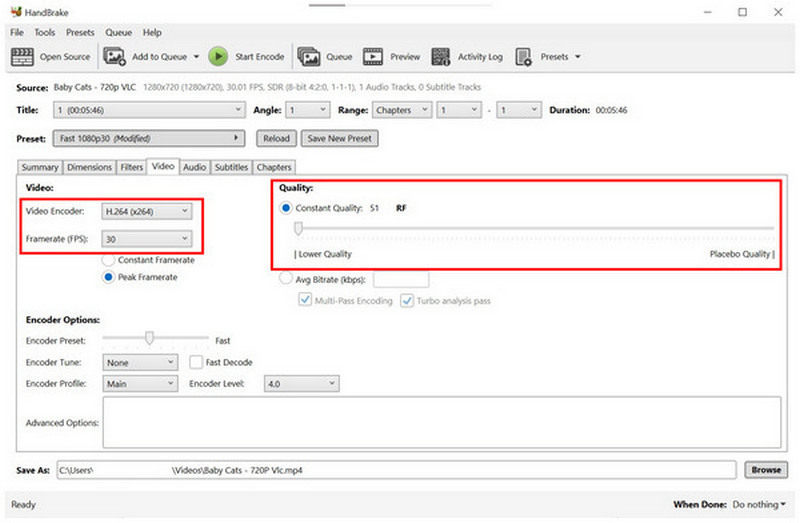Switch to the Audio tab
800x523 pixels.
point(194,167)
